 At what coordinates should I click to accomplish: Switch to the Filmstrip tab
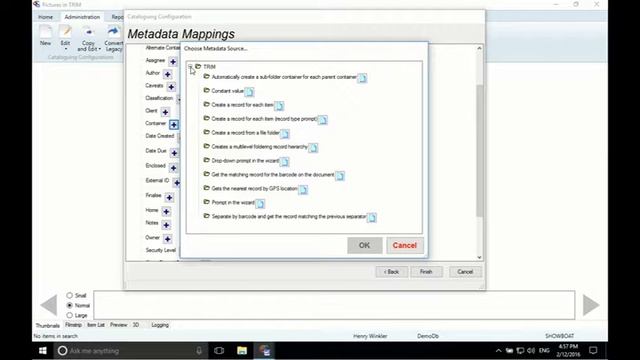point(73,325)
